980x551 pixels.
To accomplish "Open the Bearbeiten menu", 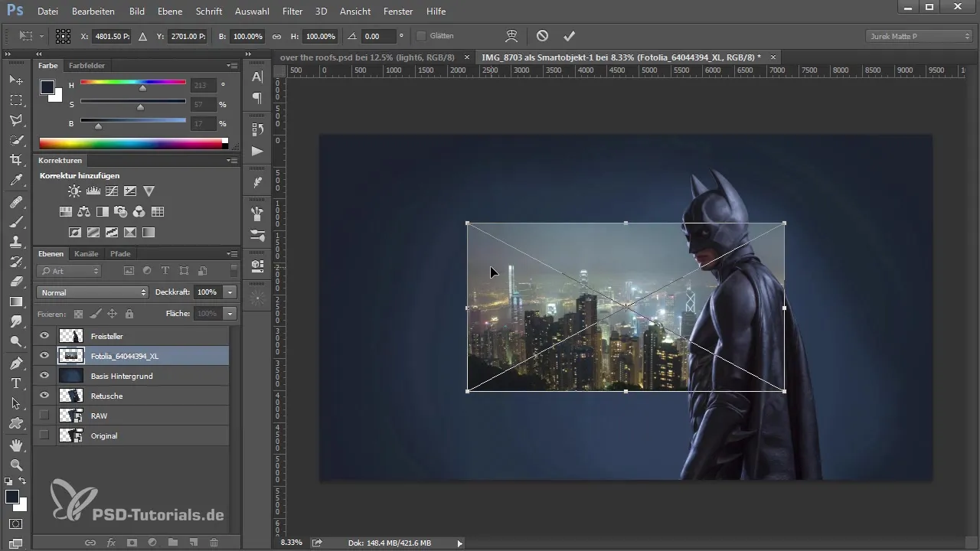I will point(93,11).
